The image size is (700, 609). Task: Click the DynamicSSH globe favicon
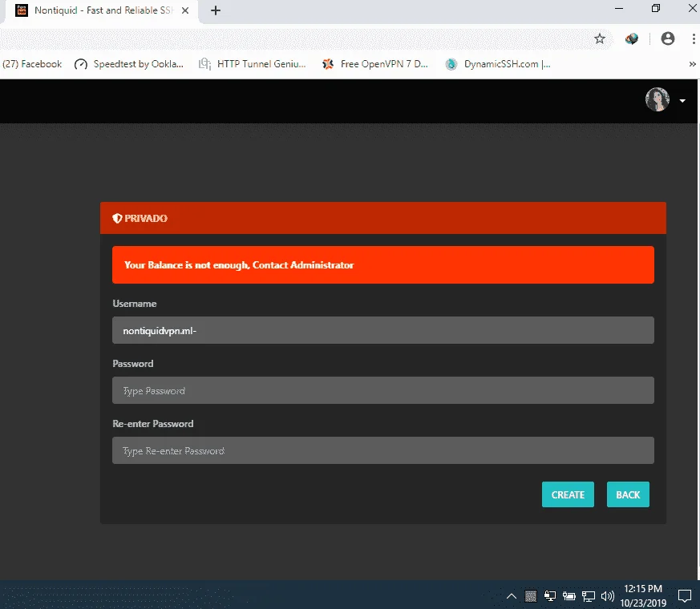coord(451,65)
